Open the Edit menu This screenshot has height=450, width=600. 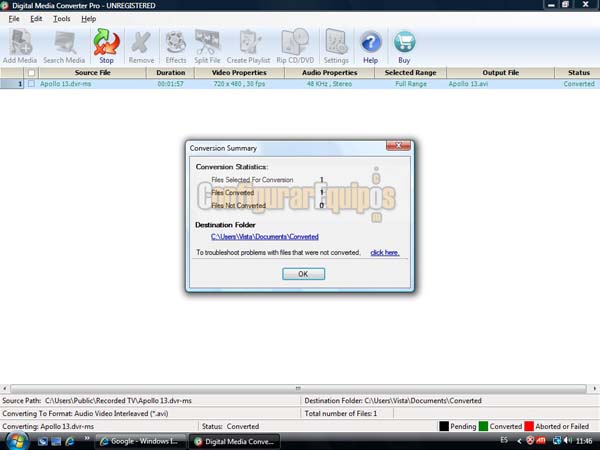(36, 19)
